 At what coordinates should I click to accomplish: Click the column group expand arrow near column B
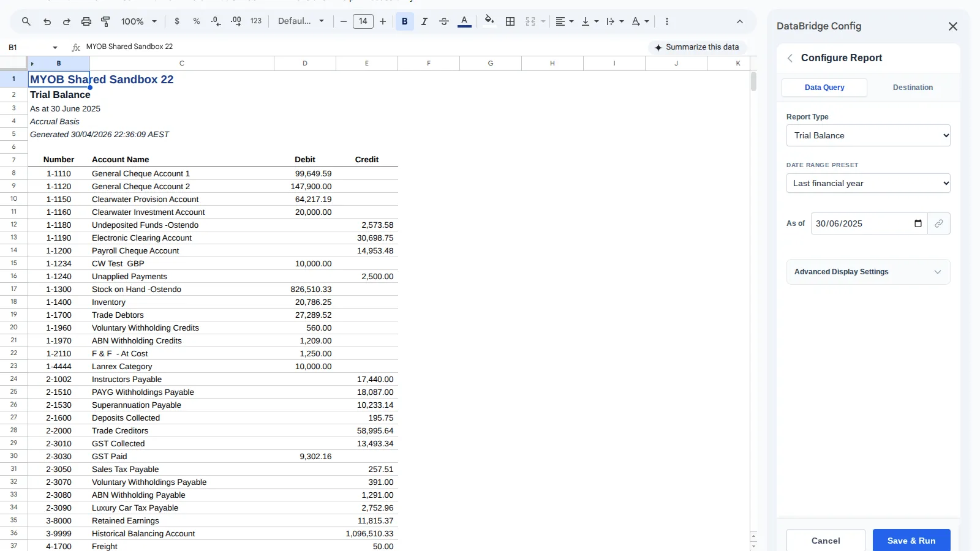pos(32,64)
